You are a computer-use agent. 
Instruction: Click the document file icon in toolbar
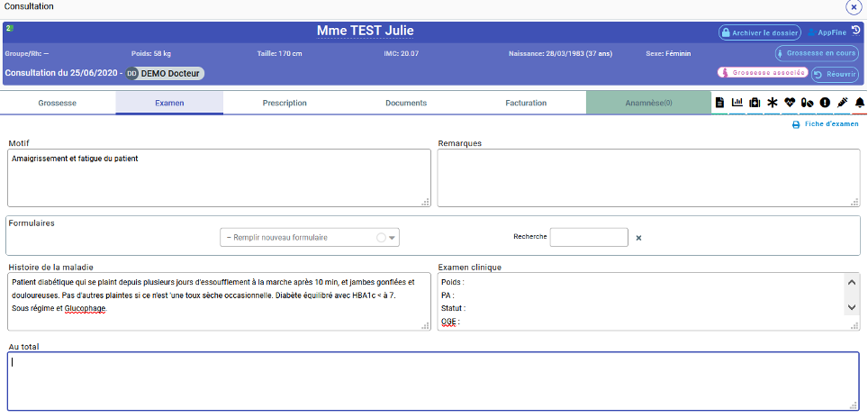720,103
